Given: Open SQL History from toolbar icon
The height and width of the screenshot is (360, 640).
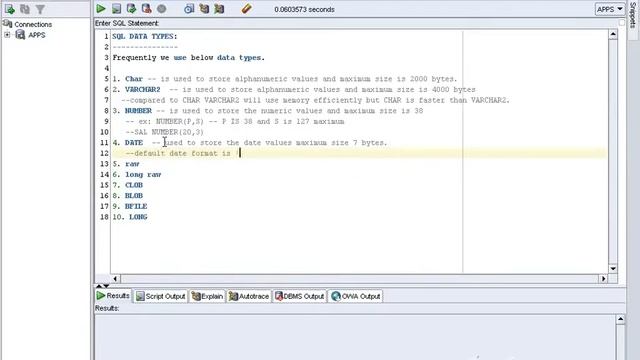Looking at the screenshot, I should (189, 9).
